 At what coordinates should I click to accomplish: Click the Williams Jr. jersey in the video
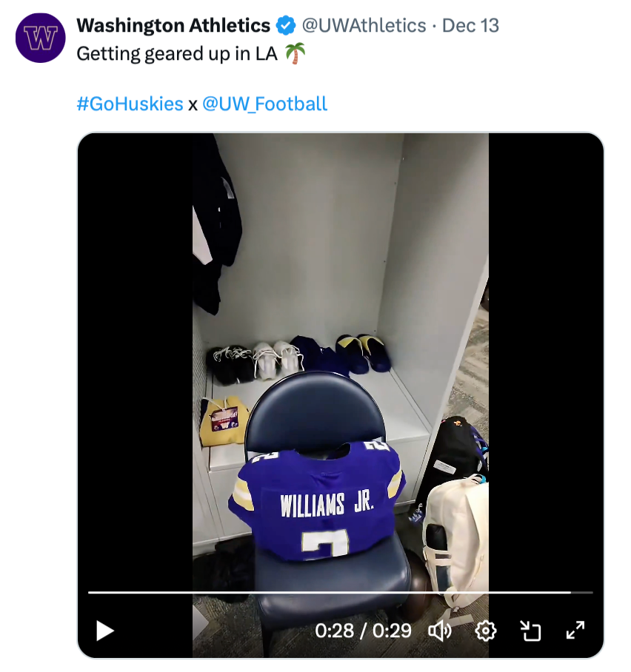point(318,503)
